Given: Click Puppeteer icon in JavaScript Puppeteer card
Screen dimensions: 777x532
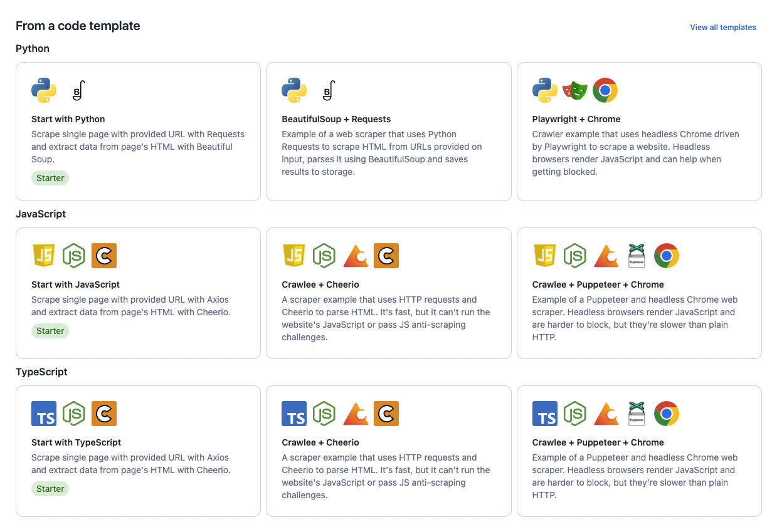Looking at the screenshot, I should pos(637,256).
